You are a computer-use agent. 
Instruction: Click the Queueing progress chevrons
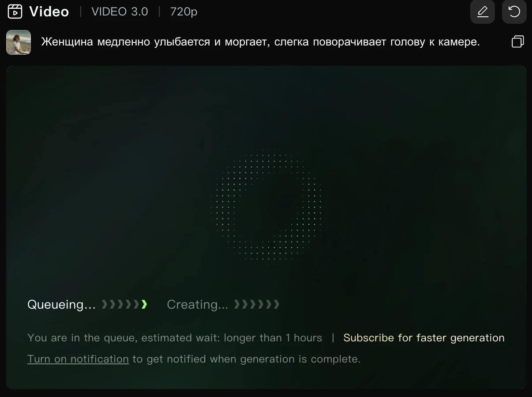[124, 304]
